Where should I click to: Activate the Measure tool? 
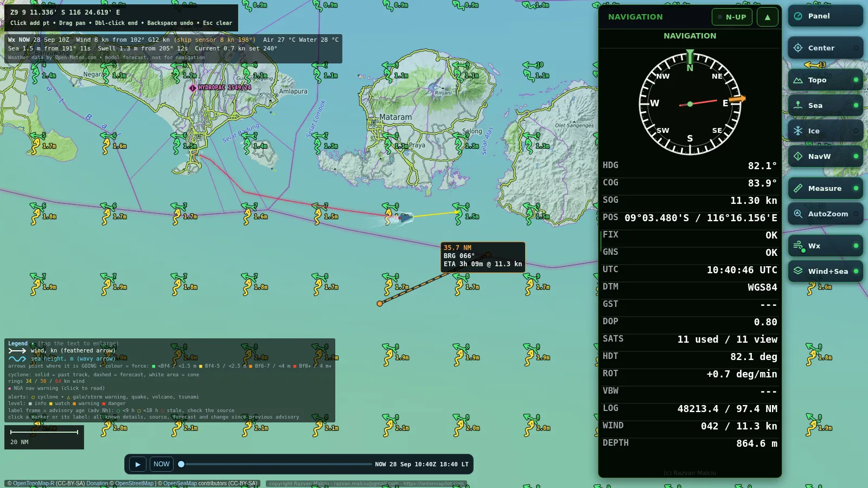tap(825, 188)
